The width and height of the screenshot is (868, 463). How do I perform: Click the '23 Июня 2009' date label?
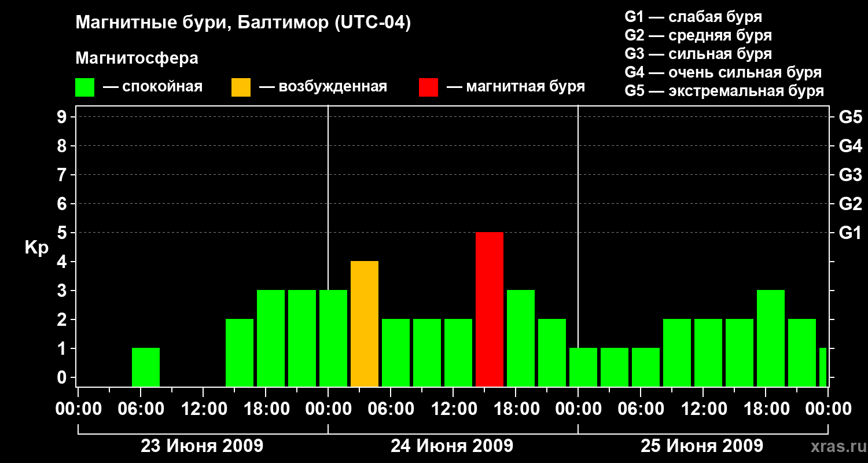pyautogui.click(x=202, y=446)
